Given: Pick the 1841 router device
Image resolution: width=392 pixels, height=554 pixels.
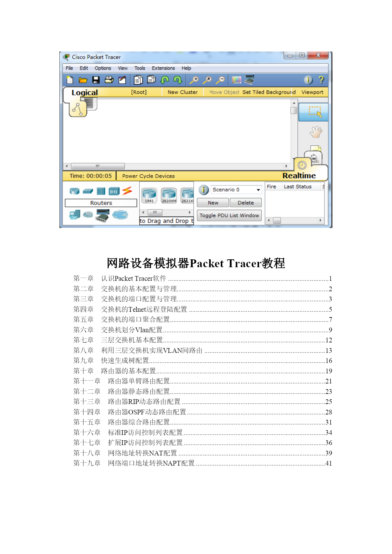Looking at the screenshot, I should pos(149,196).
